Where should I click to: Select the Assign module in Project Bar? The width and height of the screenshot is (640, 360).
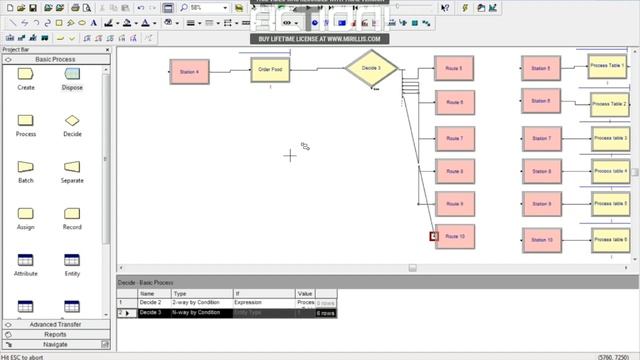pyautogui.click(x=26, y=219)
